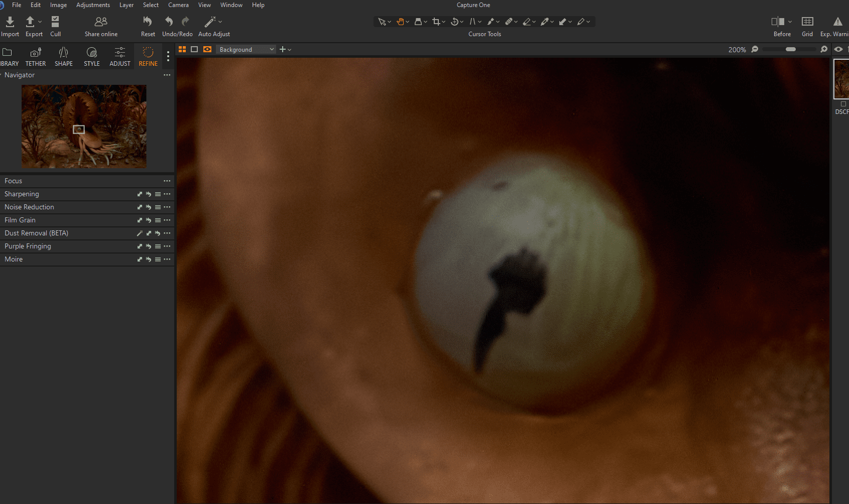This screenshot has height=504, width=849.
Task: Reset the Purple Fringing tool
Action: pyautogui.click(x=149, y=246)
